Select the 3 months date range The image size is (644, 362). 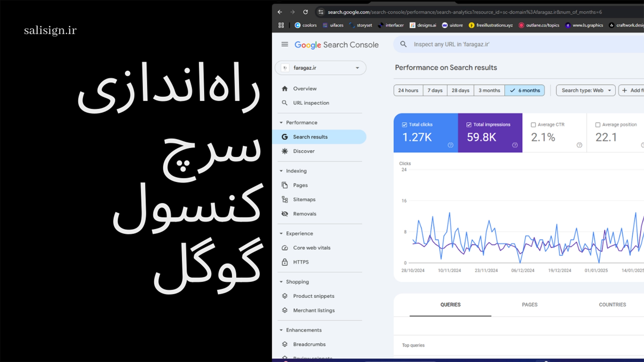tap(489, 90)
